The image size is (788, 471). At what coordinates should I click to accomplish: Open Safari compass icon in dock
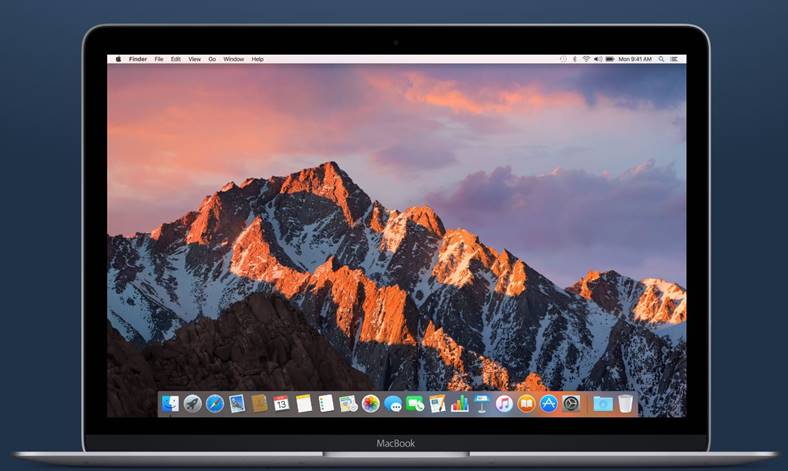(215, 404)
